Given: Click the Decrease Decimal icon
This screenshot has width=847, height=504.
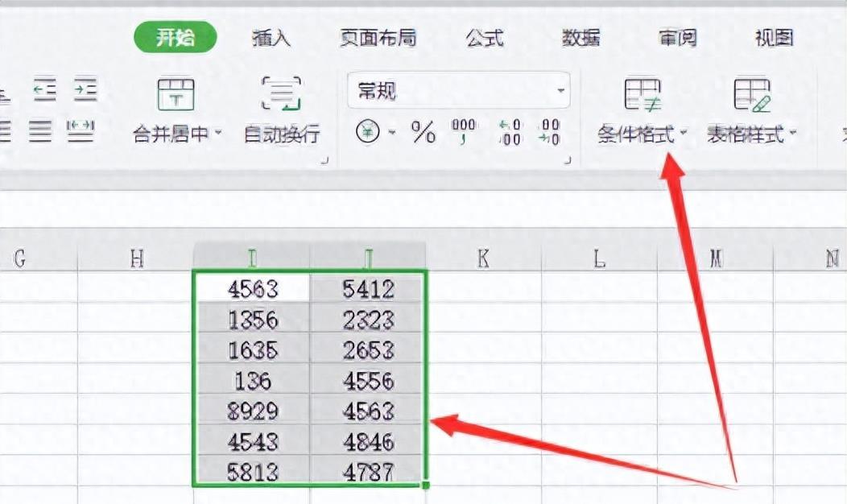Looking at the screenshot, I should [552, 130].
